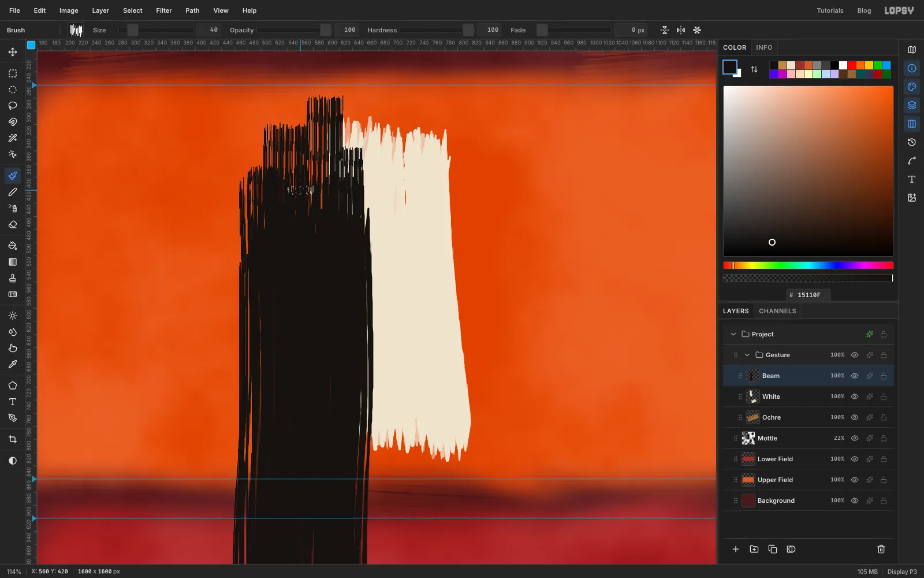Select the Lower Field layer

point(808,459)
